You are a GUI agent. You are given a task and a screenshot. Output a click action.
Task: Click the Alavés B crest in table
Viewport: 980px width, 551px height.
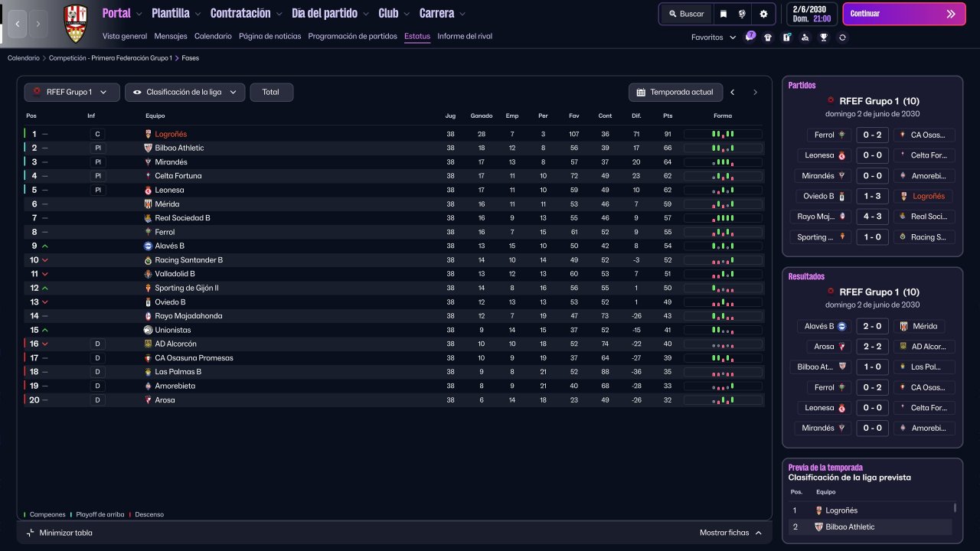coord(149,246)
